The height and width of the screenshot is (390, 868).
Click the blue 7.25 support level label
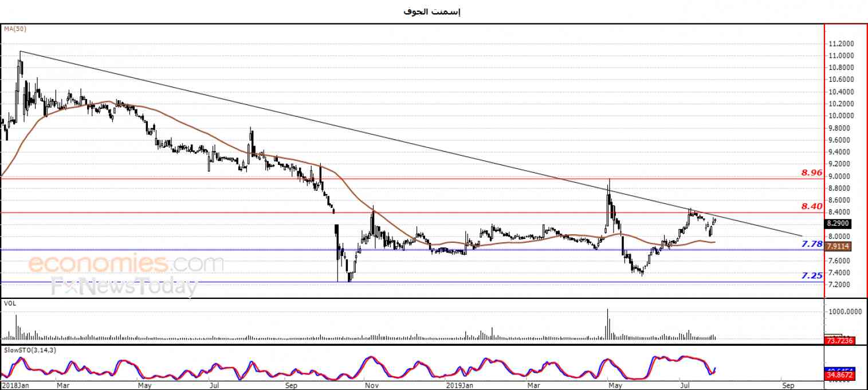pos(812,275)
